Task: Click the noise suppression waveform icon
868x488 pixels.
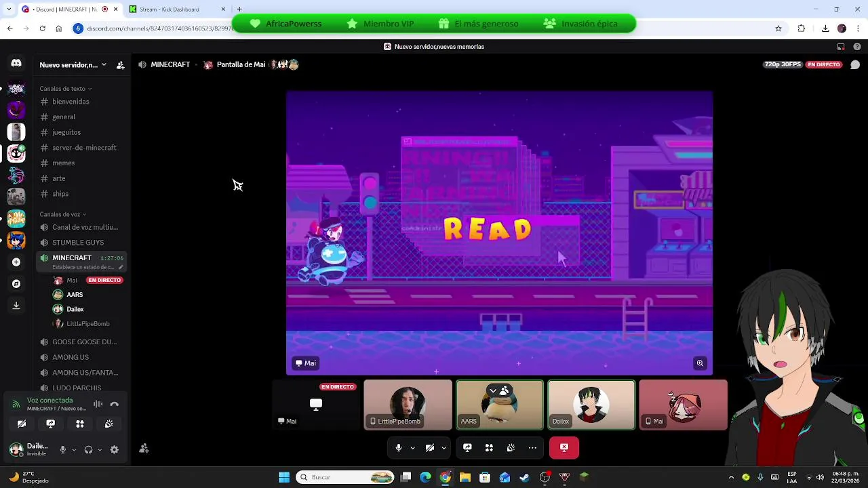Action: 98,404
